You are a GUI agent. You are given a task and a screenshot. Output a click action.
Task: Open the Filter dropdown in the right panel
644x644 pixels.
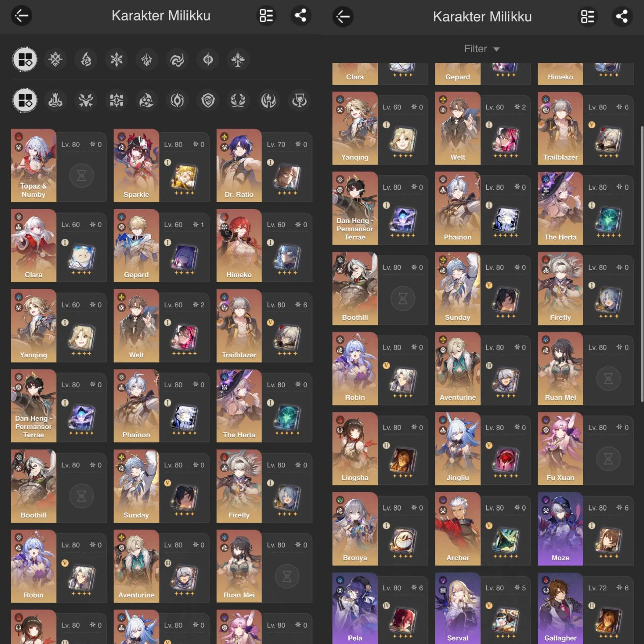[x=482, y=49]
